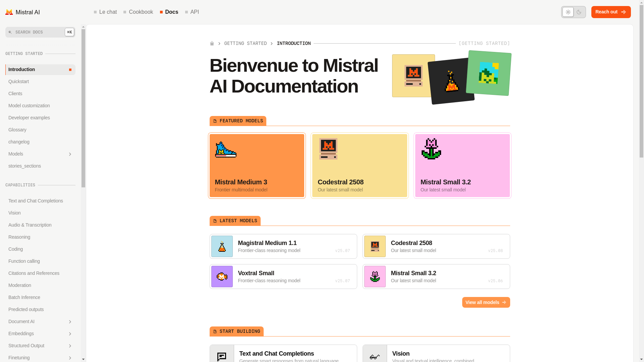The height and width of the screenshot is (362, 644).
Task: Open Mistral Medium 3 card title
Action: [241, 182]
